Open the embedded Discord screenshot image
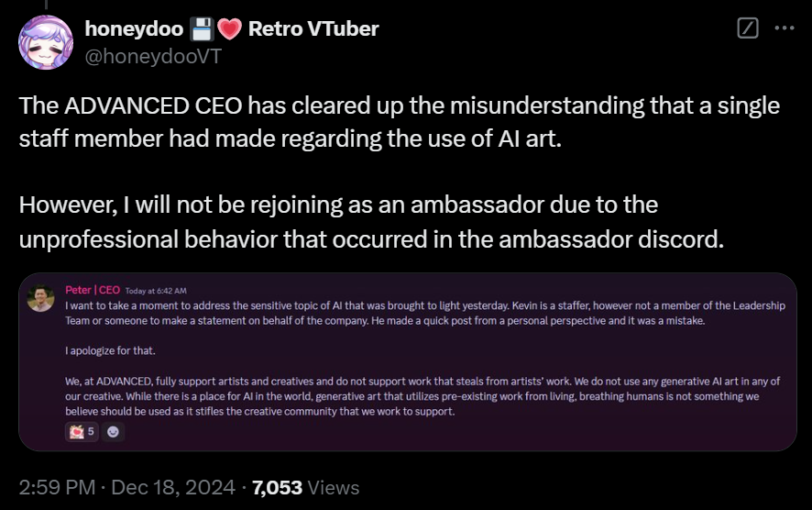The image size is (812, 510). pos(408,361)
